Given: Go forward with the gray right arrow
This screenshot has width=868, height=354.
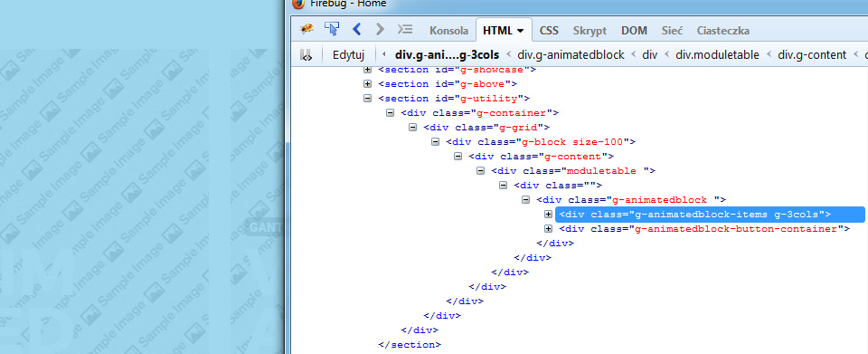Looking at the screenshot, I should (x=380, y=29).
